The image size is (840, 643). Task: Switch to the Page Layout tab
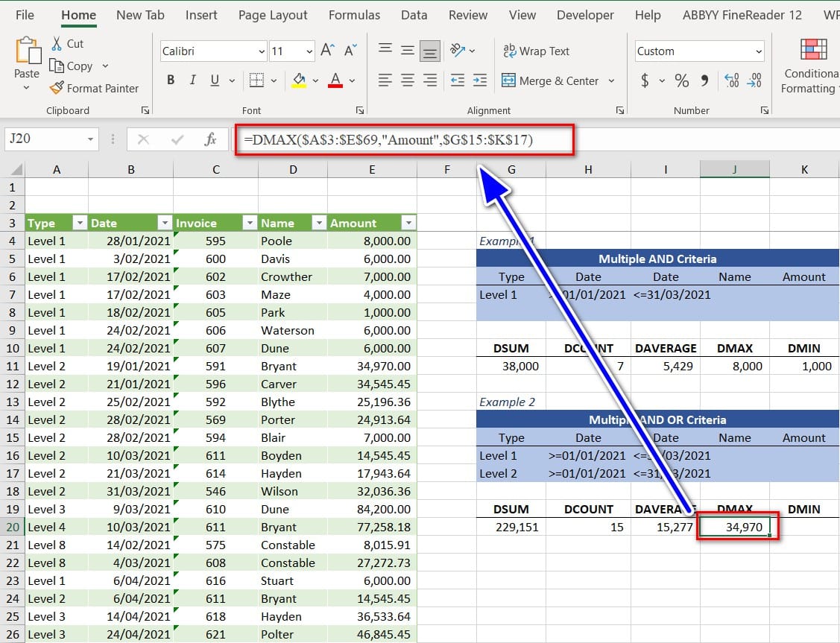(273, 15)
